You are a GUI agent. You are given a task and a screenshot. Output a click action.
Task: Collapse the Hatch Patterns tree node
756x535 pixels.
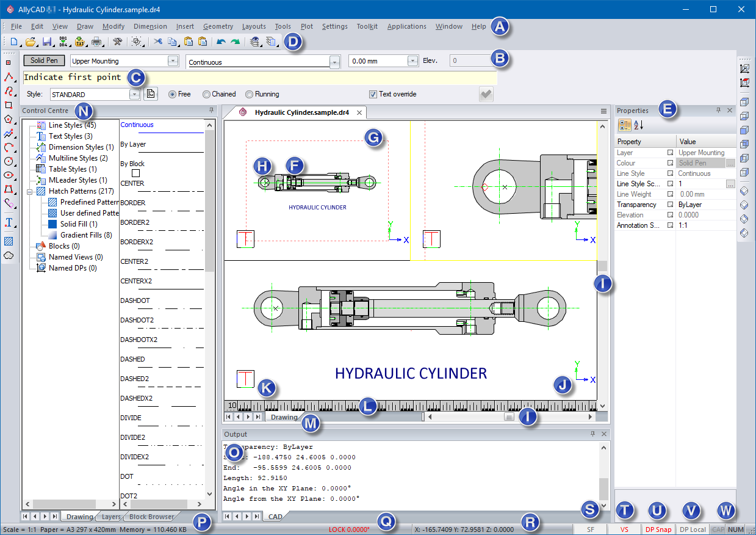point(29,191)
